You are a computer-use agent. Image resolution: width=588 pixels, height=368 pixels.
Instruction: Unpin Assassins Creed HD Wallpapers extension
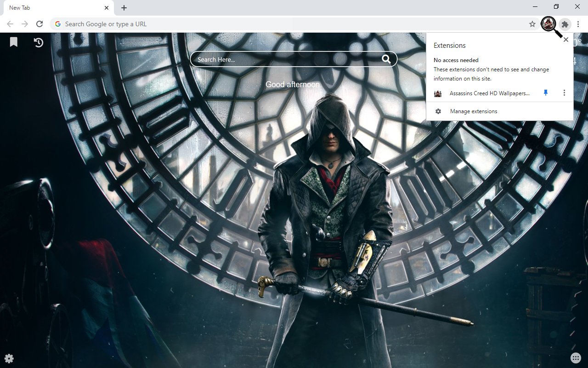coord(546,93)
